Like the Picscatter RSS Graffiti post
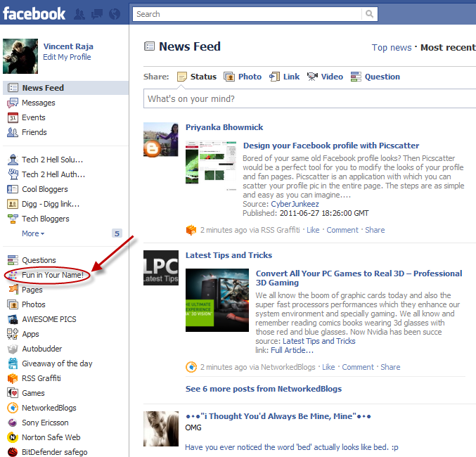 tap(313, 230)
